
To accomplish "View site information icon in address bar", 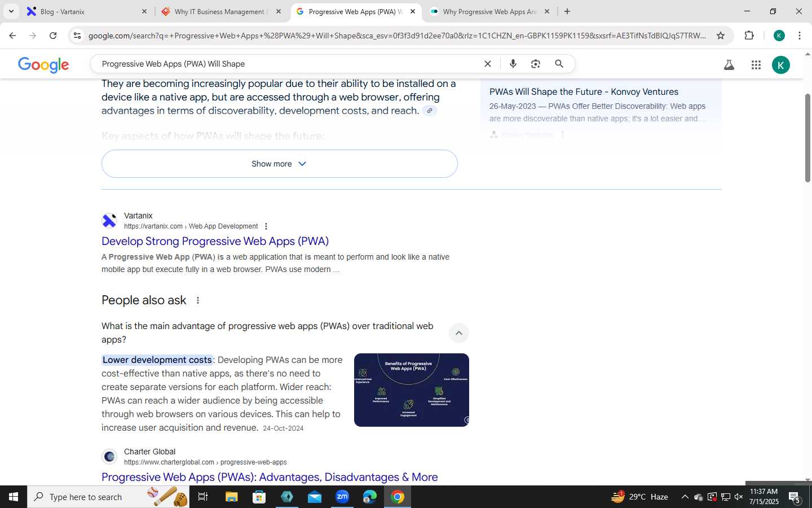I will 77,36.
